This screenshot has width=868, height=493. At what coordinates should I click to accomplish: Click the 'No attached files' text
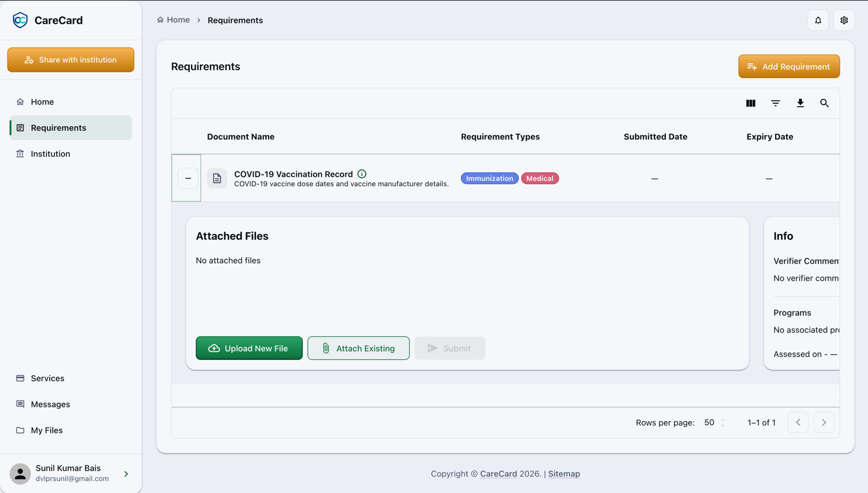coord(228,260)
